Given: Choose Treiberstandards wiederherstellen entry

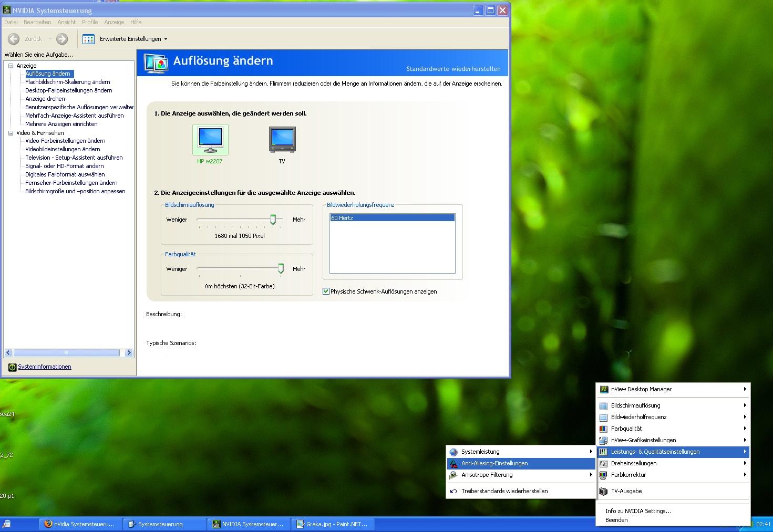Looking at the screenshot, I should point(504,491).
